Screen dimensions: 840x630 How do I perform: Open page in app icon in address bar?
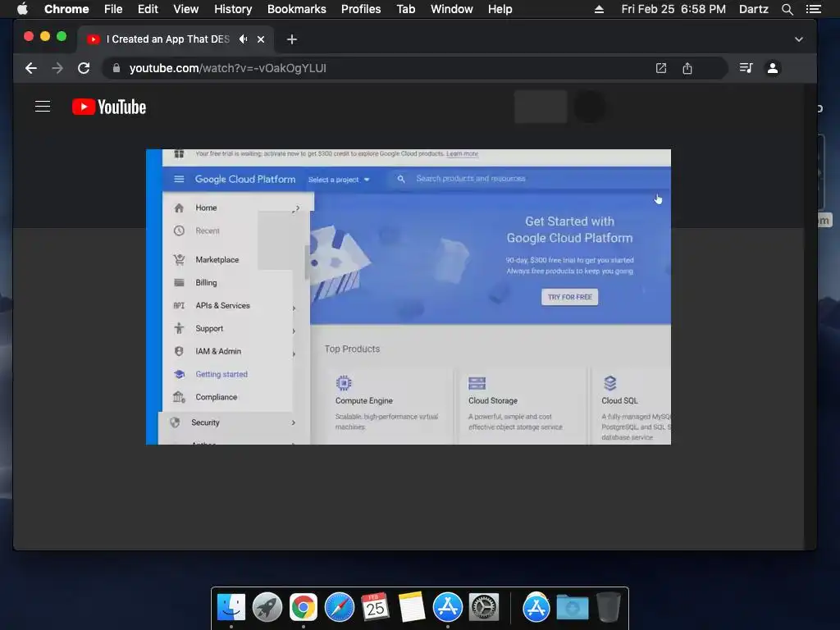661,68
